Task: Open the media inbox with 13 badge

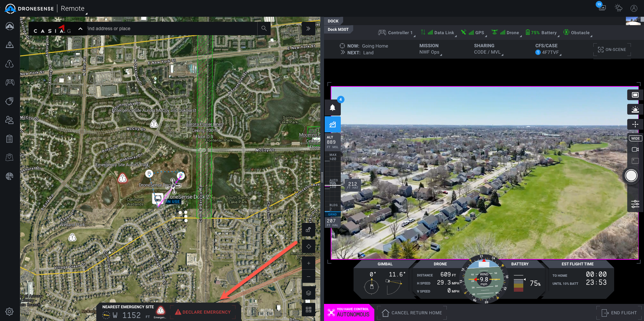Action: click(602, 7)
